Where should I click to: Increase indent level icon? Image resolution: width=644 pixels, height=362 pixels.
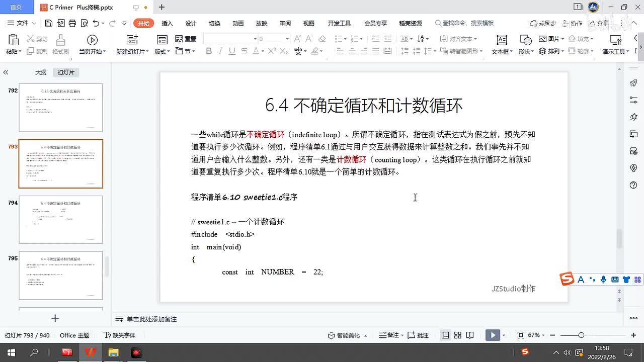(x=387, y=39)
